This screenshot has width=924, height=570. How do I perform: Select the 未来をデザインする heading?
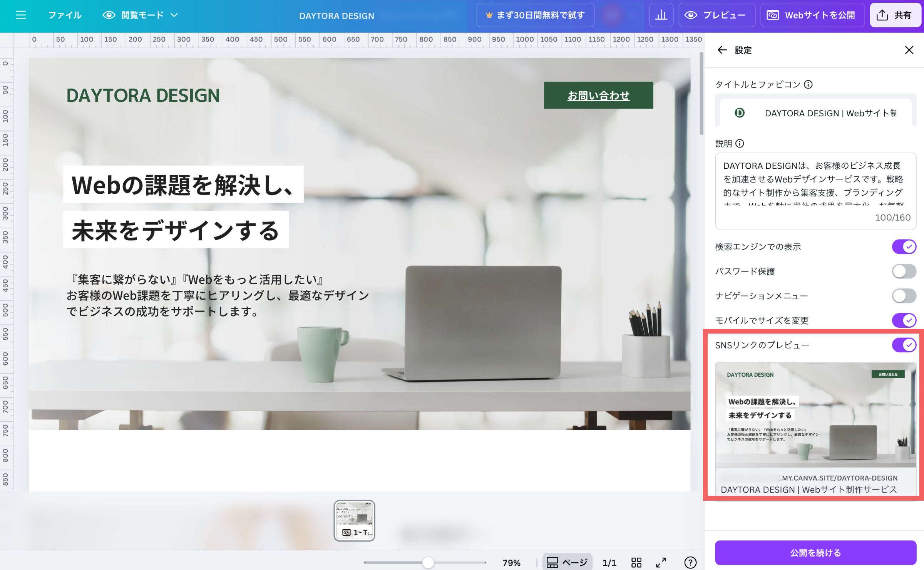coord(176,230)
